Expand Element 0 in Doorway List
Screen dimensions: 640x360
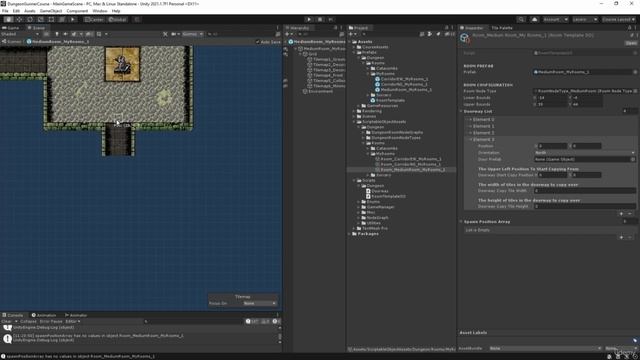pos(470,120)
